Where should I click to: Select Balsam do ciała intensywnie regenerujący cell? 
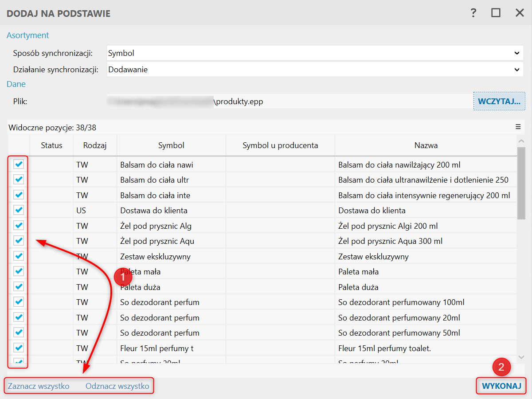[426, 195]
